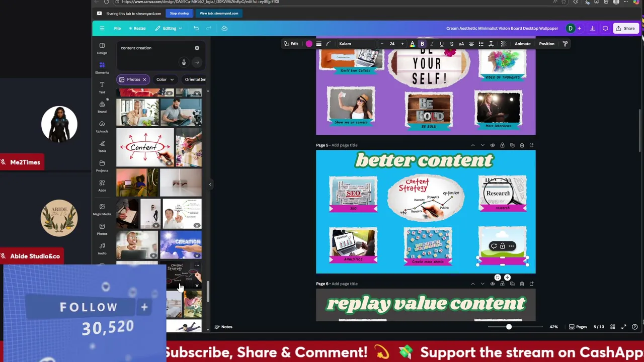Image resolution: width=644 pixels, height=362 pixels.
Task: Open the comments speech bubble icon
Action: coord(605,28)
